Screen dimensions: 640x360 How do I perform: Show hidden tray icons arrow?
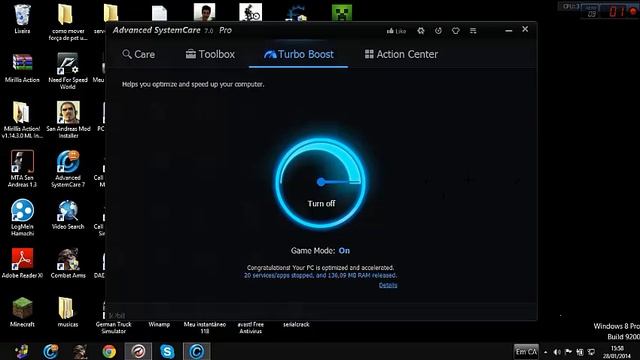tap(546, 352)
